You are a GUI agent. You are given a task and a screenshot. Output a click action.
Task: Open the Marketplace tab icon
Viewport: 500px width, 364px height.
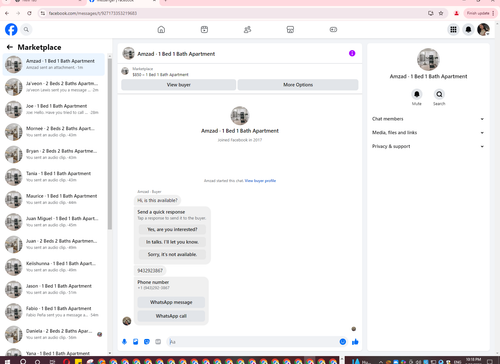coord(290,30)
